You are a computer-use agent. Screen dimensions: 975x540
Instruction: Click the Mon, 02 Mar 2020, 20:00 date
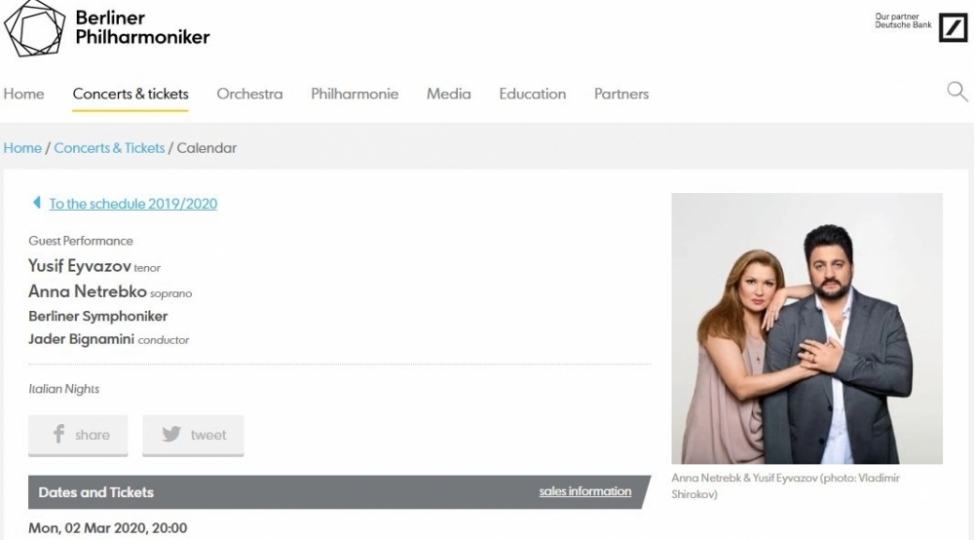point(108,528)
